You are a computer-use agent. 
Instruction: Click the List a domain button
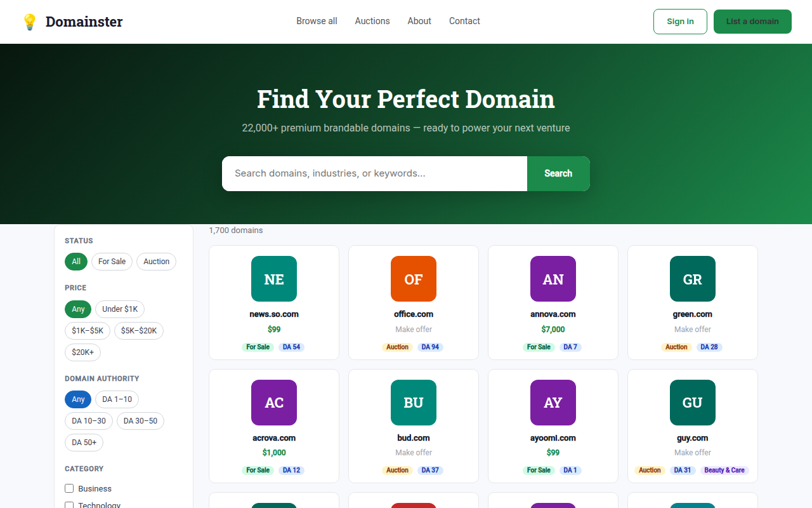tap(752, 22)
